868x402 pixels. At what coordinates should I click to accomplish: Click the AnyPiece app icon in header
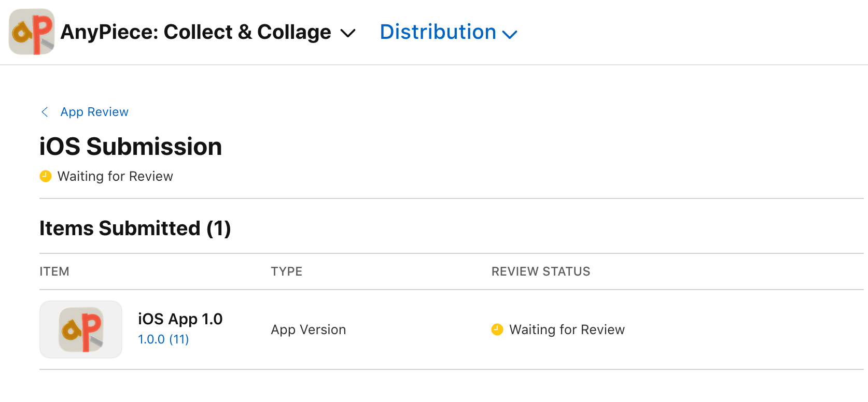pos(32,32)
